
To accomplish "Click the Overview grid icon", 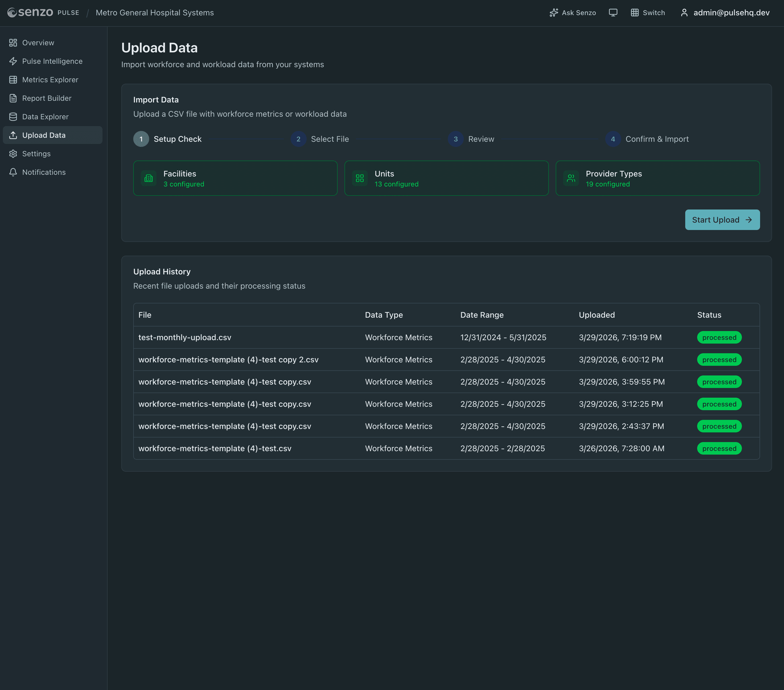I will (13, 43).
